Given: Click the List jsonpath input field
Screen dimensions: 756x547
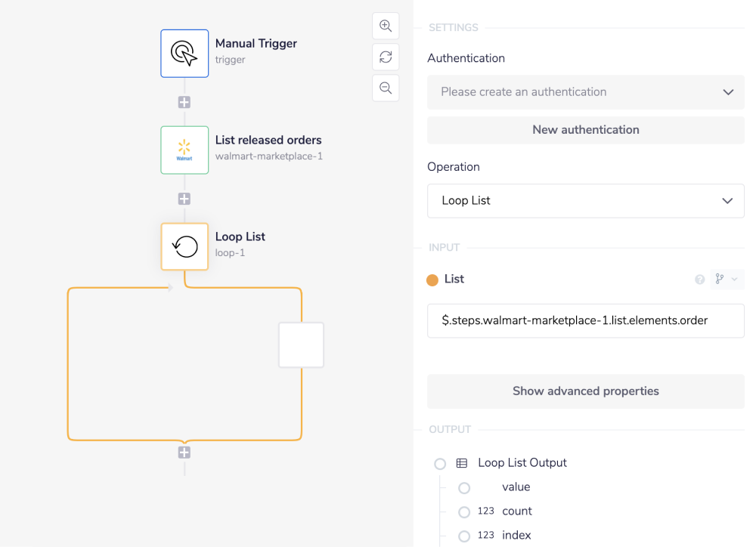Looking at the screenshot, I should pos(585,320).
